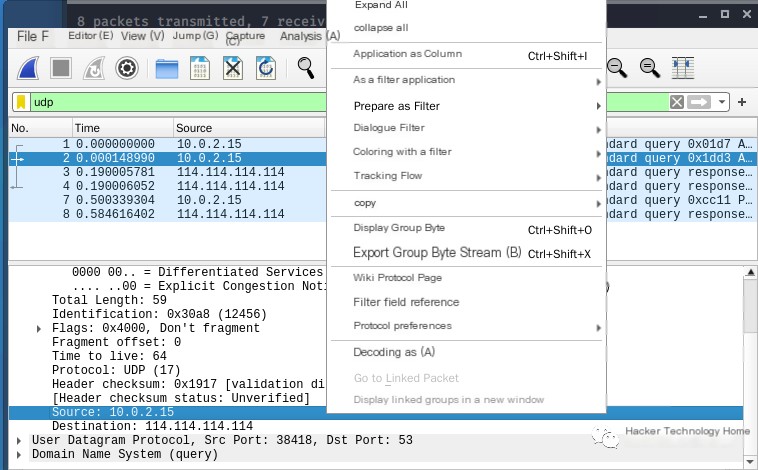Select packet 1 at time 0.000000000
Image resolution: width=758 pixels, height=470 pixels.
[x=167, y=144]
